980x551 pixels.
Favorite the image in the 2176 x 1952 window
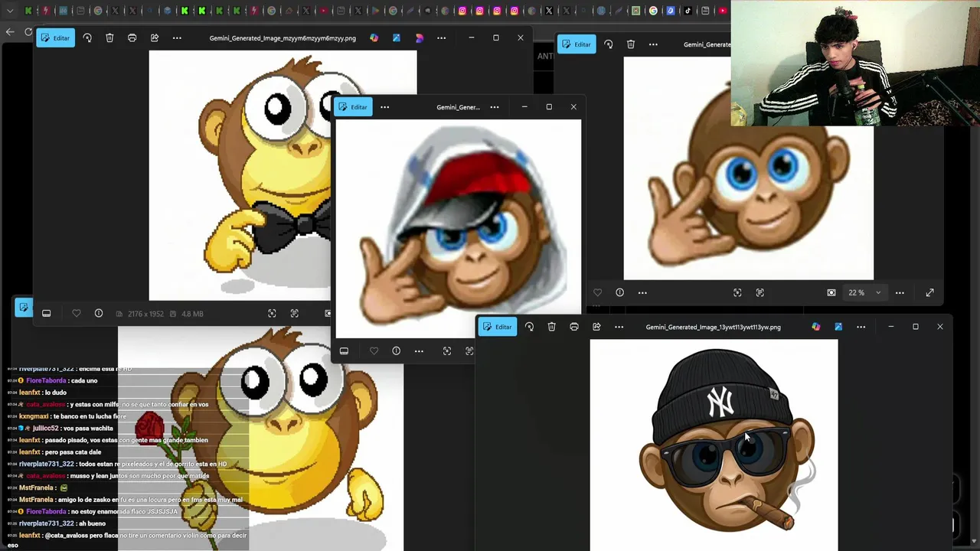[76, 313]
